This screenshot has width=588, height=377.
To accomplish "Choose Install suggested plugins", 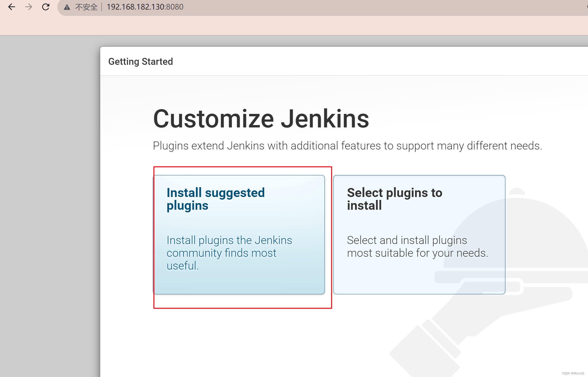I will [x=239, y=234].
